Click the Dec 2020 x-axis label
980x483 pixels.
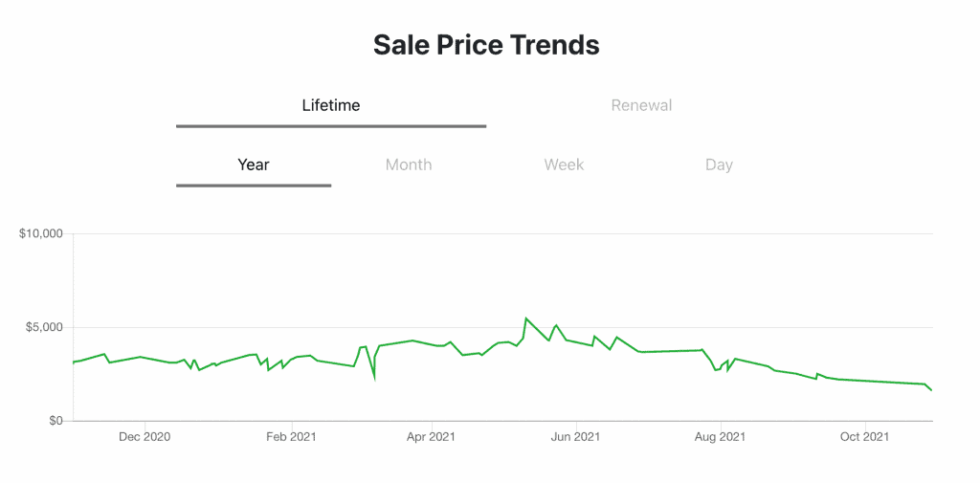pos(145,437)
